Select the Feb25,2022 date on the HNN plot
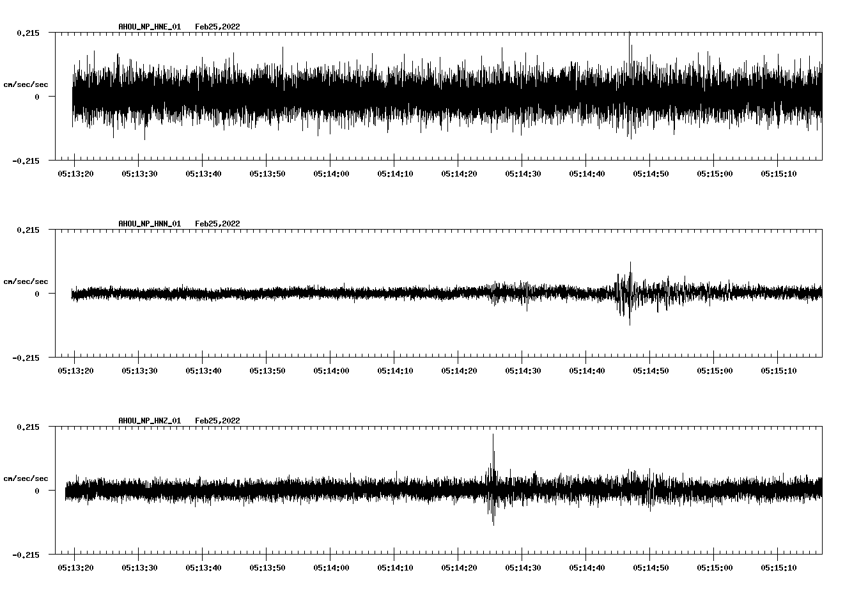Screen dimensions: 868x591 click(x=217, y=224)
